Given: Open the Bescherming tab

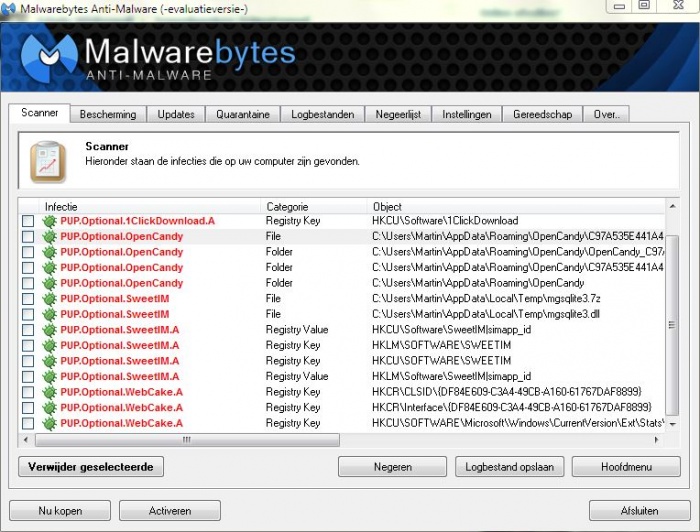Looking at the screenshot, I should 108,114.
